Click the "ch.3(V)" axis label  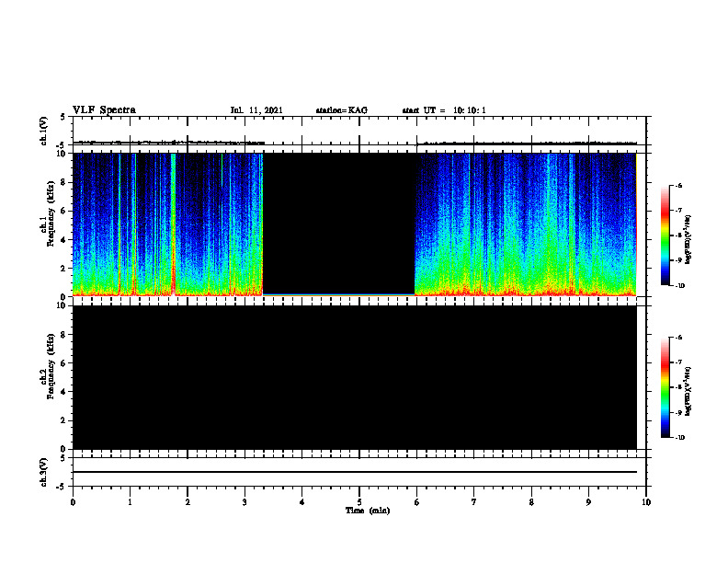click(44, 472)
